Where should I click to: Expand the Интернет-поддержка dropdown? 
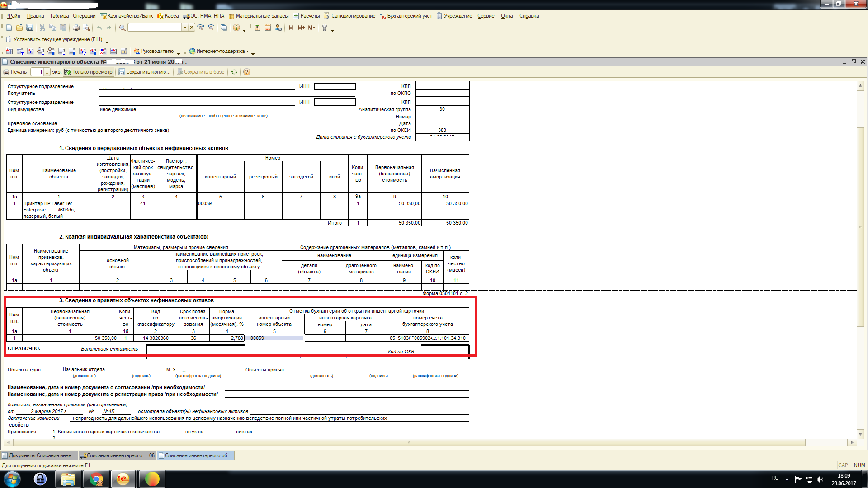247,51
